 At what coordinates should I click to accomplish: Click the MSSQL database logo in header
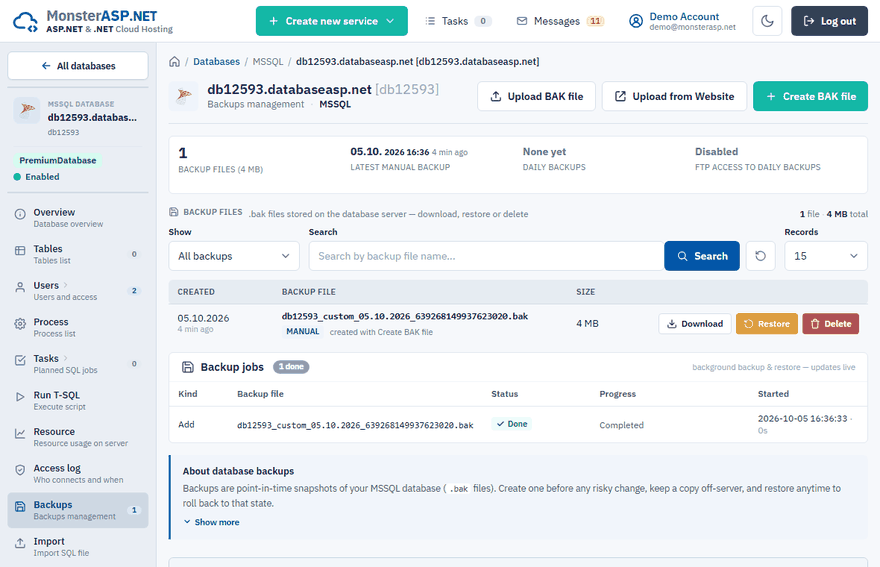184,96
